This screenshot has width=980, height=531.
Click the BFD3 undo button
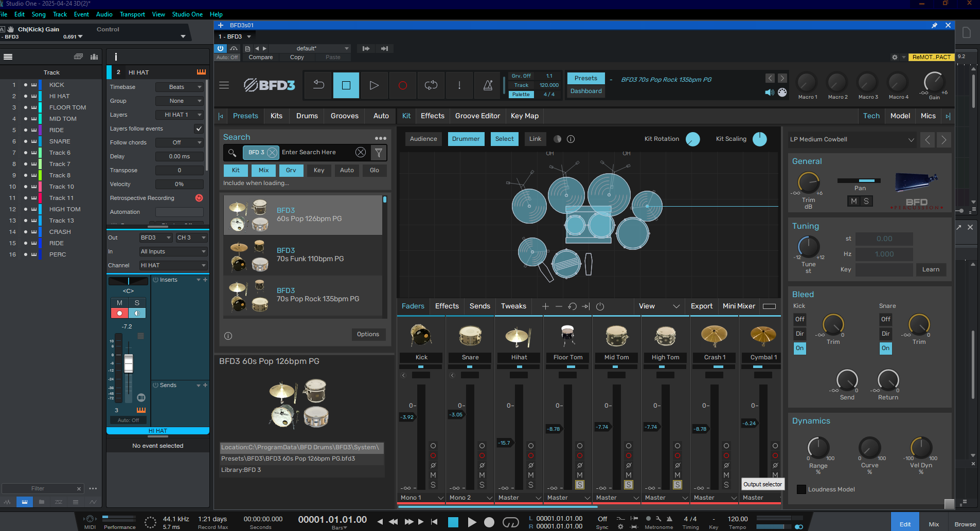(318, 85)
